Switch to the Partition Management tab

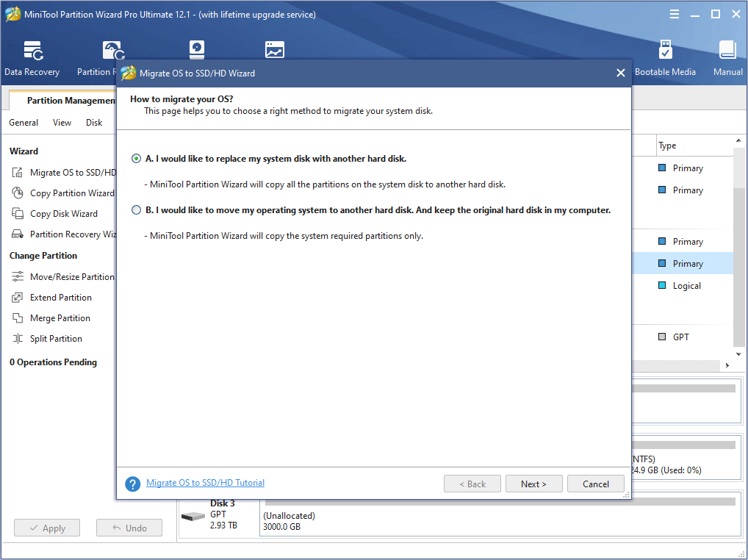click(x=63, y=100)
